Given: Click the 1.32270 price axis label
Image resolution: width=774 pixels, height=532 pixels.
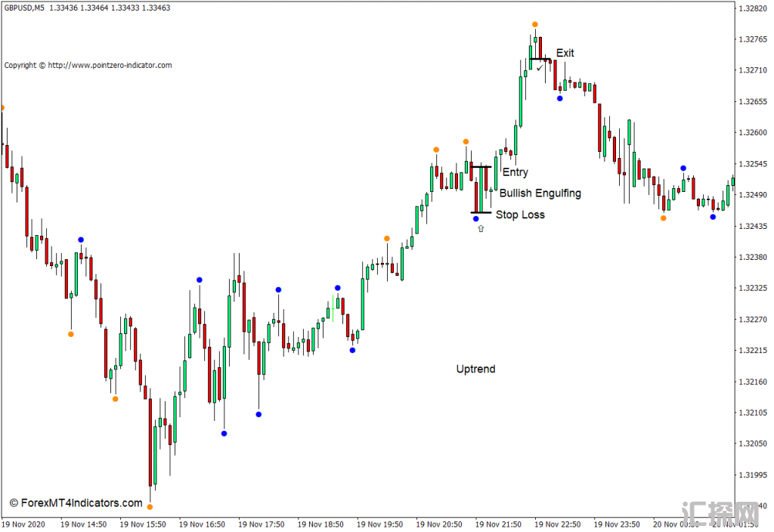Looking at the screenshot, I should (x=753, y=320).
